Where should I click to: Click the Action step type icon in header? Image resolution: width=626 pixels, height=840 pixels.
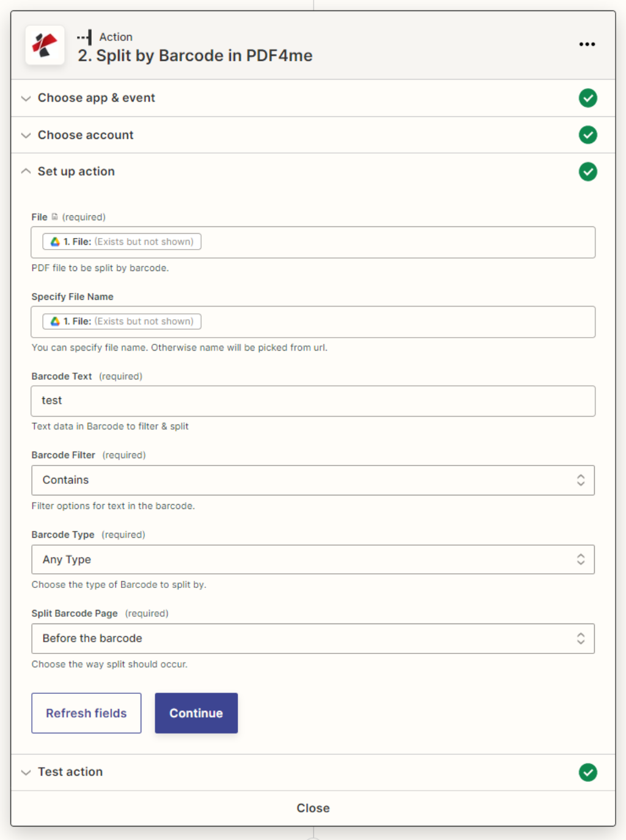pos(85,37)
